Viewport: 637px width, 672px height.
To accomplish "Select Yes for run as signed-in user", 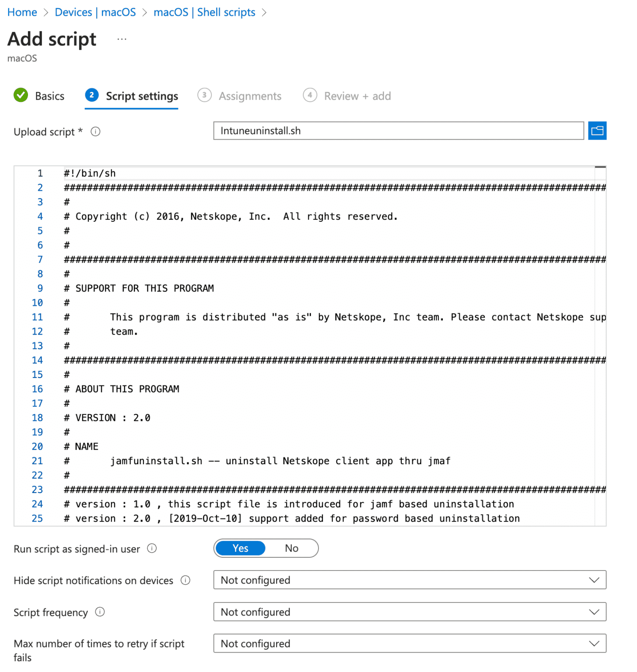I will [240, 549].
